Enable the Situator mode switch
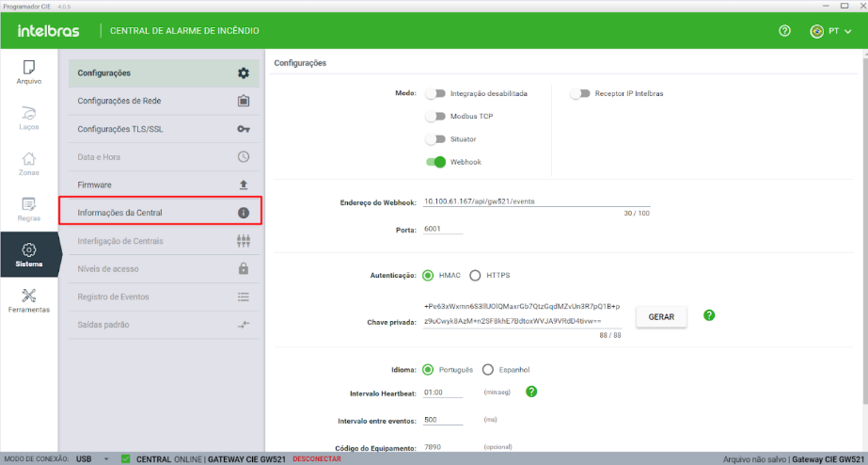Viewport: 868px width, 465px height. [435, 139]
